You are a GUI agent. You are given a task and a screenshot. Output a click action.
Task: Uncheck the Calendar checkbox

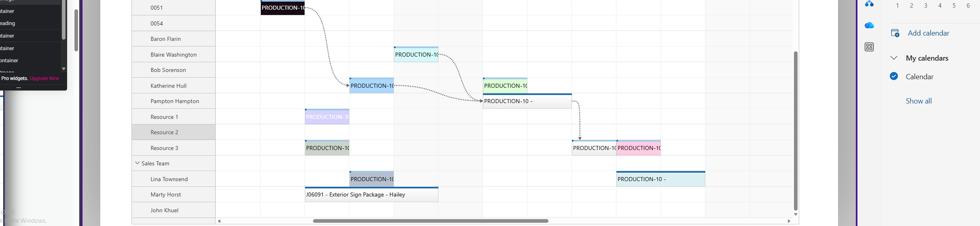(894, 76)
